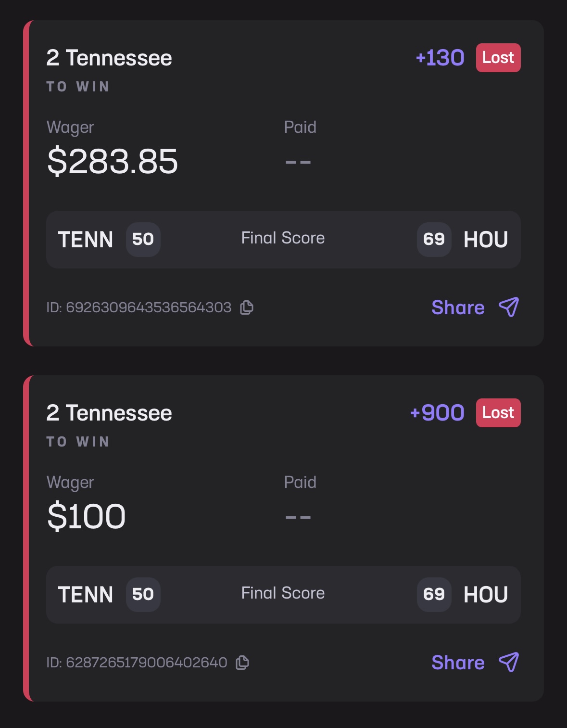Tap TENN score 50 in first card
567x728 pixels.
pyautogui.click(x=143, y=240)
